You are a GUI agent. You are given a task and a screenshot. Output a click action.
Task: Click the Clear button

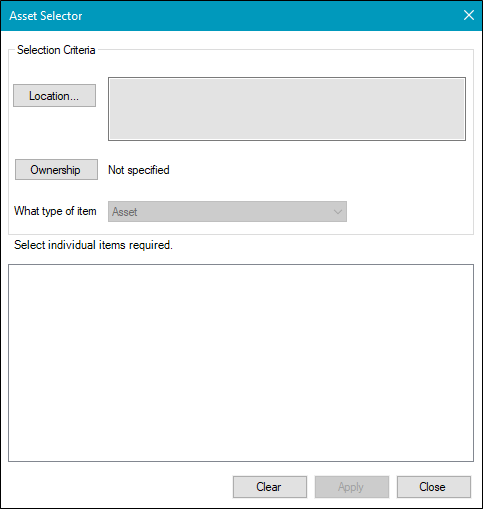coord(270,487)
